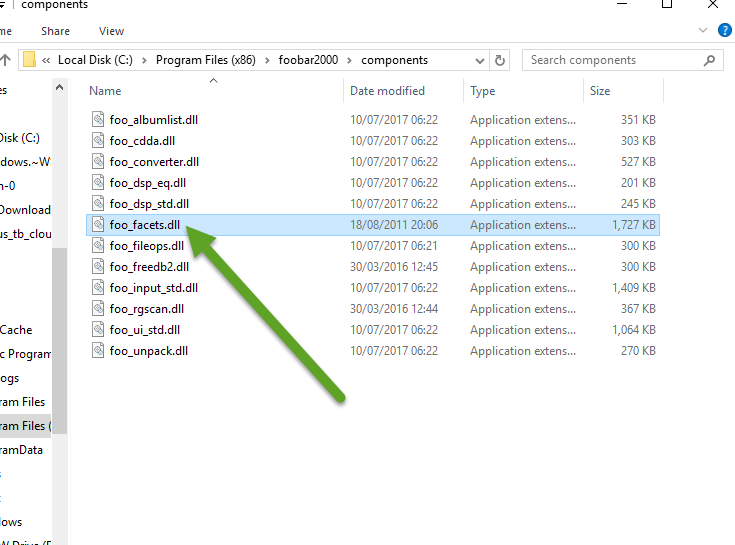Click the up-directory arrow icon
This screenshot has height=545, width=735.
click(x=5, y=60)
